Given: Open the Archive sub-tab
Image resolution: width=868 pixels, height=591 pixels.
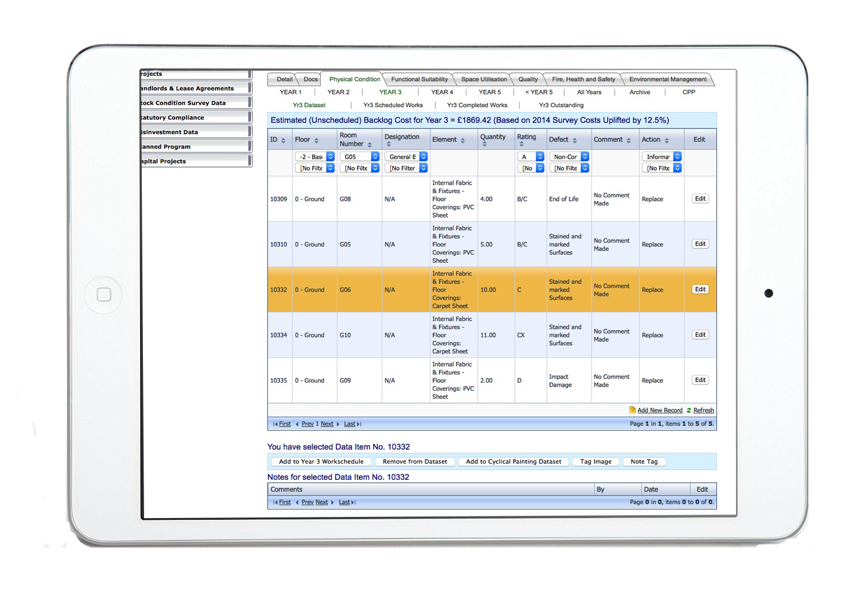Looking at the screenshot, I should coord(639,92).
